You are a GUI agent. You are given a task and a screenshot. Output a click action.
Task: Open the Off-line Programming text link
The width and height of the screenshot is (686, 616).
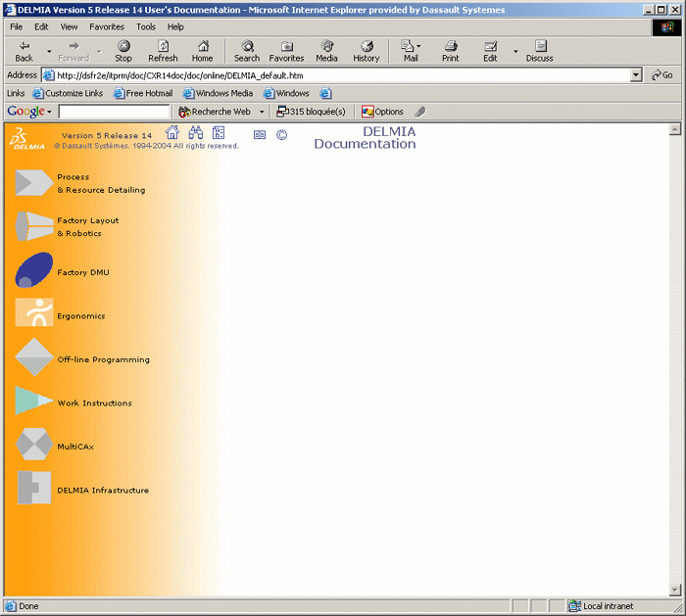pyautogui.click(x=104, y=359)
